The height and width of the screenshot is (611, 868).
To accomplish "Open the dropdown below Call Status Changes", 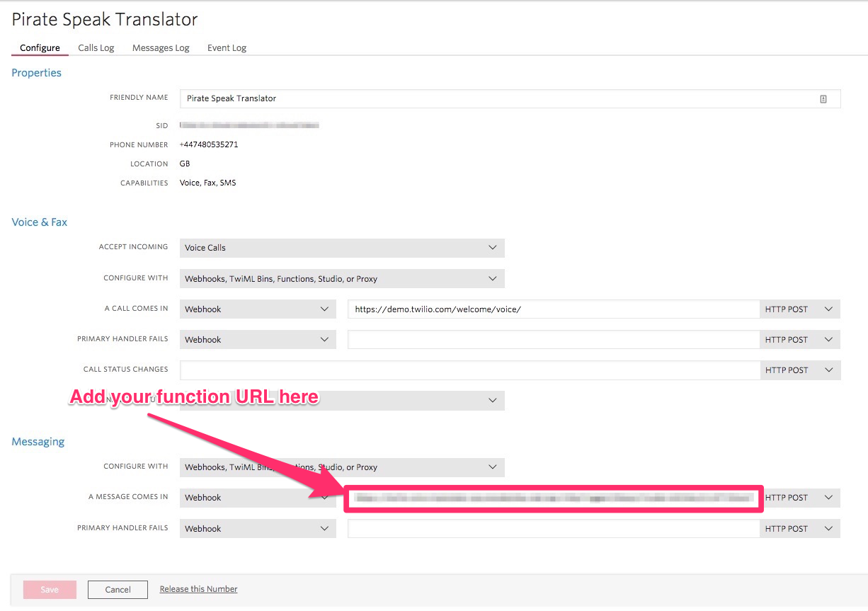I will click(342, 401).
